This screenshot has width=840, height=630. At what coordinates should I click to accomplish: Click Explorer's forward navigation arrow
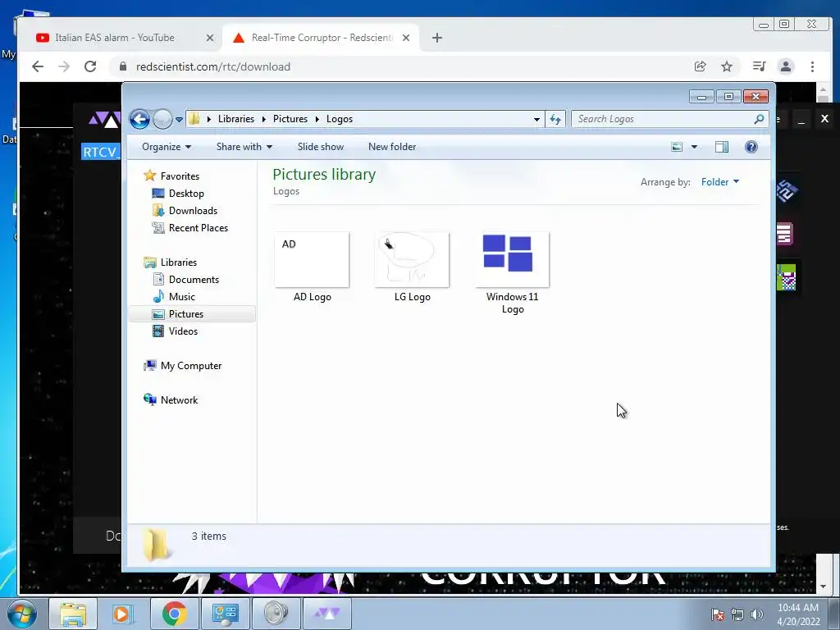[x=162, y=119]
